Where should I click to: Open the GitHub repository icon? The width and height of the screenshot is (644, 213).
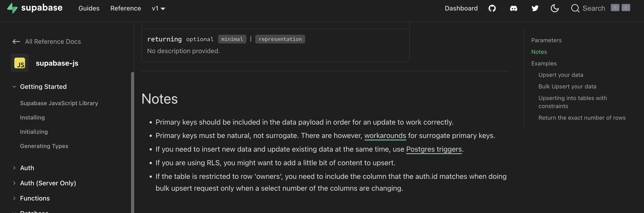[x=492, y=8]
